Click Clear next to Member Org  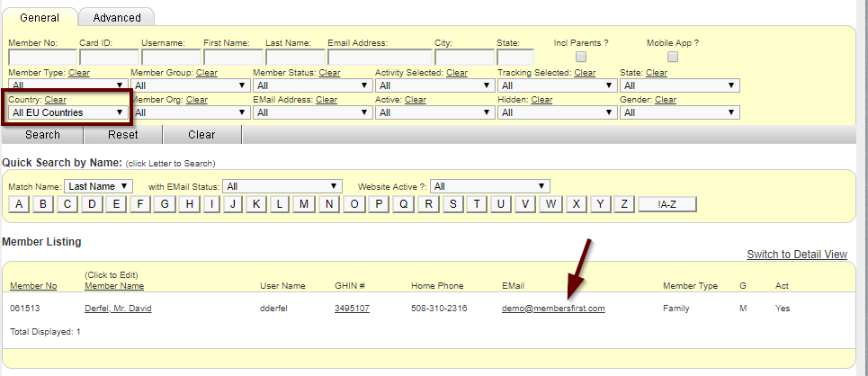coord(196,100)
